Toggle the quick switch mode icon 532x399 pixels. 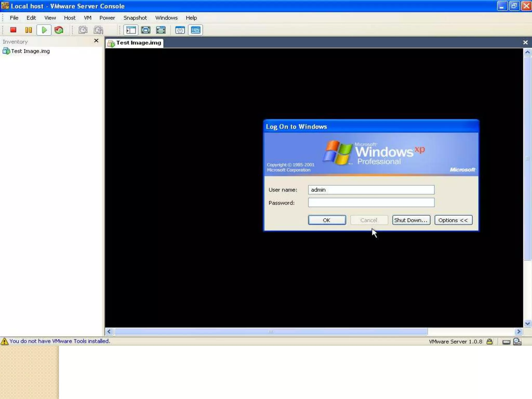[x=161, y=30]
